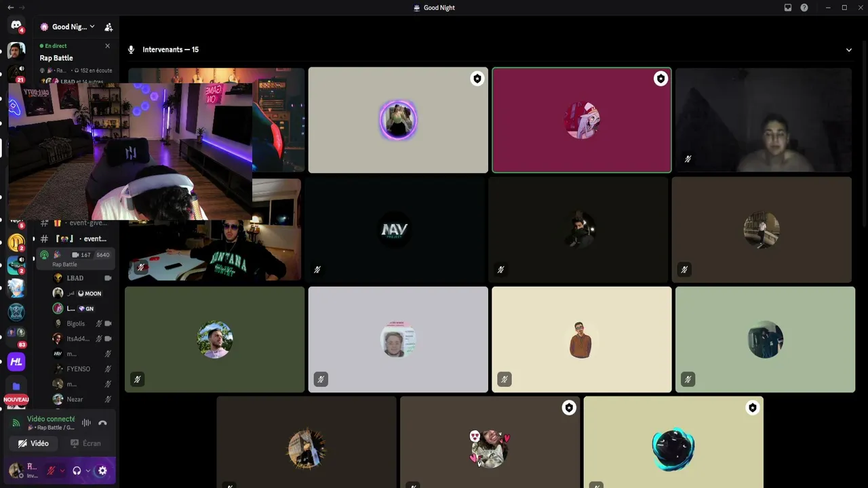
Task: Select the blue orb avatar speaker tile
Action: tap(673, 442)
